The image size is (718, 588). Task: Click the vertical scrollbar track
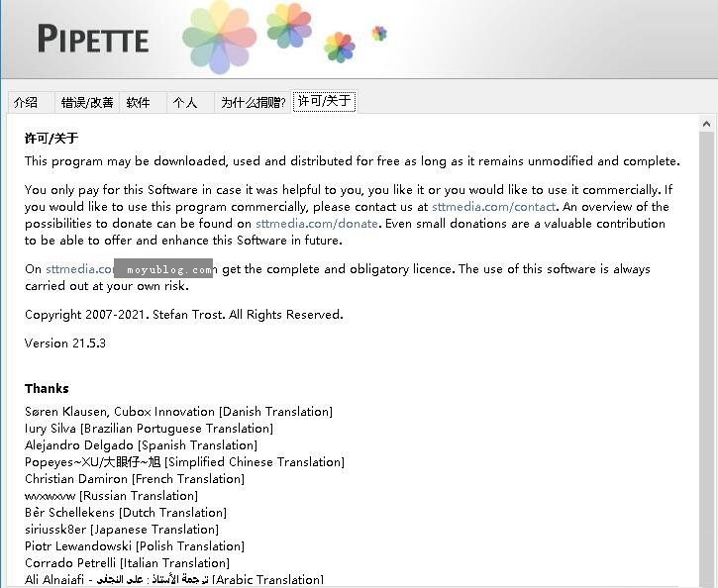pyautogui.click(x=706, y=357)
